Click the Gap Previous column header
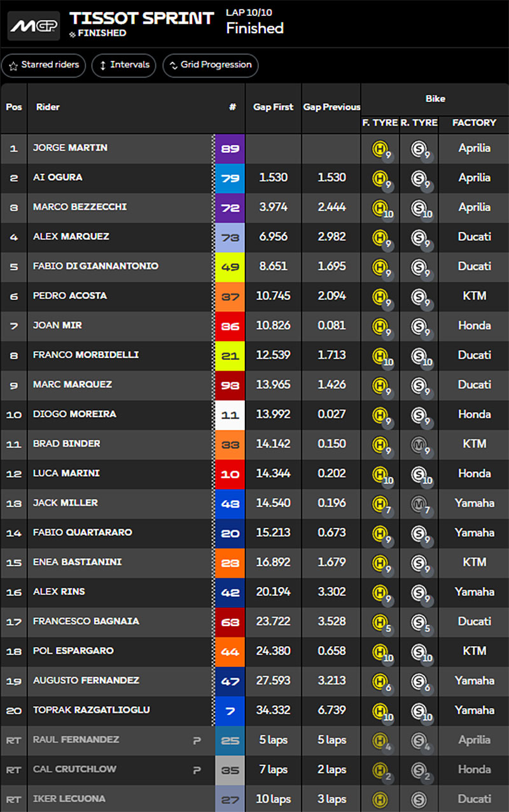 click(331, 107)
